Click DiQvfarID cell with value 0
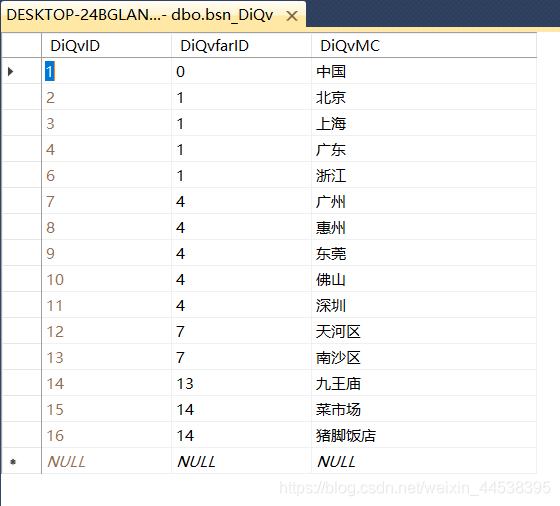560x506 pixels. coord(241,71)
